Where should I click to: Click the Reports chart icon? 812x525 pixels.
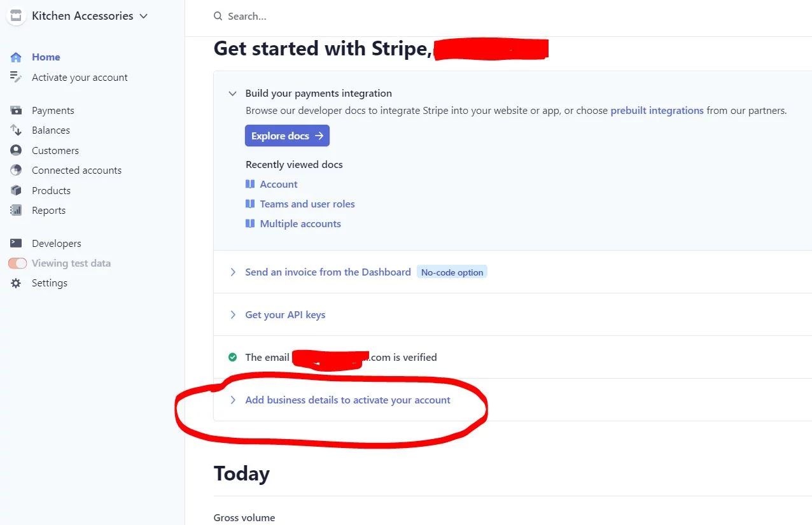[x=16, y=211]
